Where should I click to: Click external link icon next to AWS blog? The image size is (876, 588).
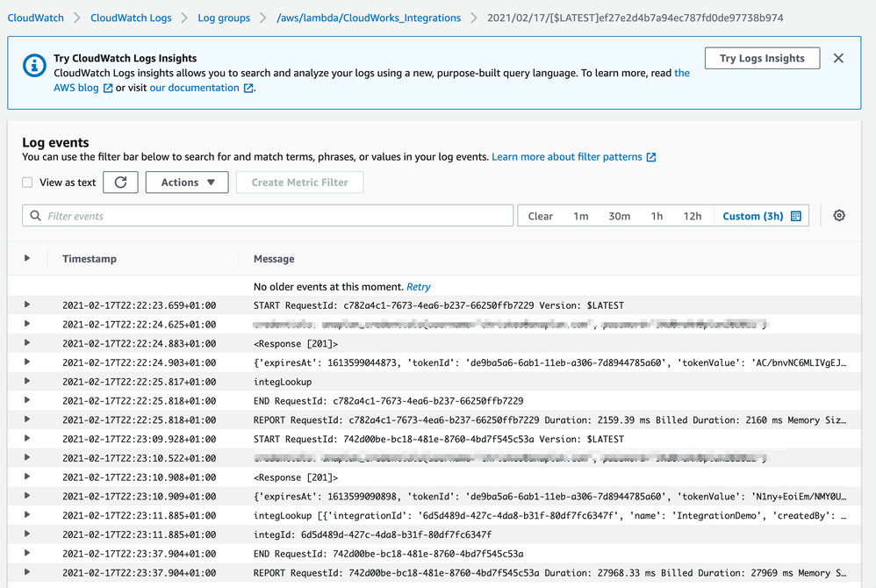point(108,89)
